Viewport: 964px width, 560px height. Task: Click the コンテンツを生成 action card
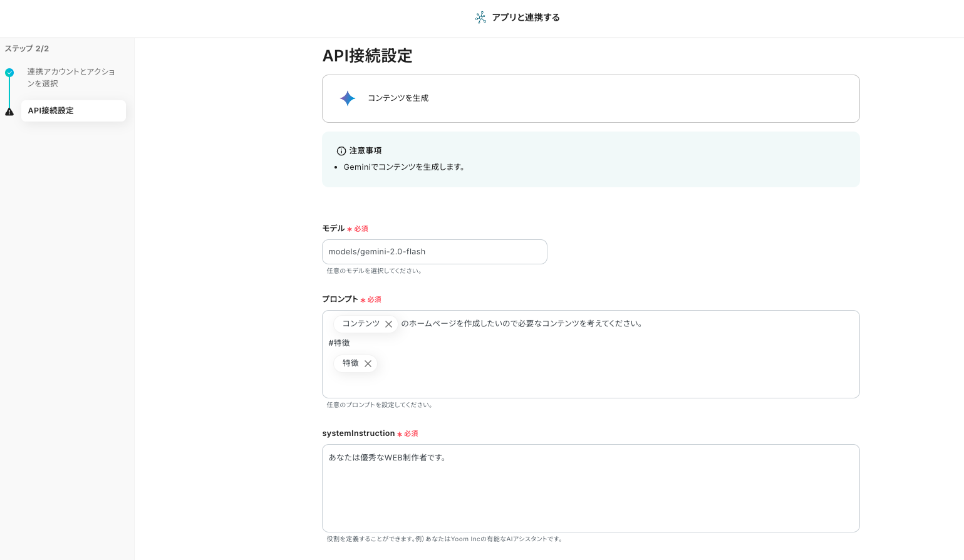pos(590,98)
